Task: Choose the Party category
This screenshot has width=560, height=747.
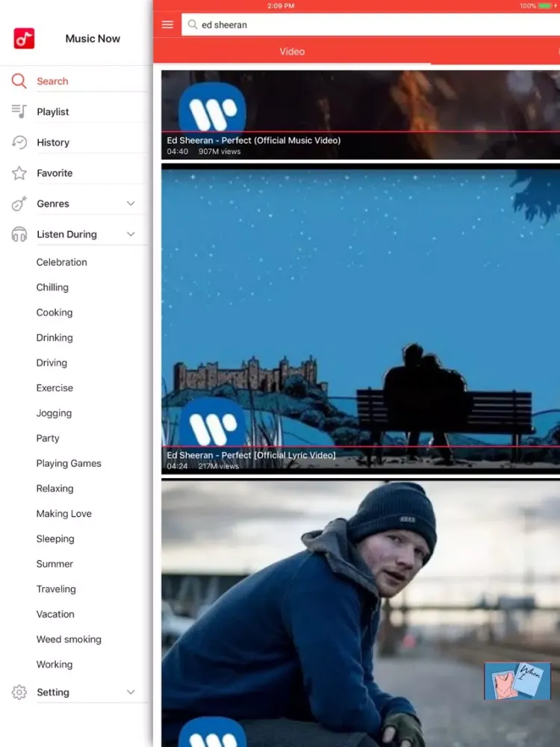Action: (48, 438)
